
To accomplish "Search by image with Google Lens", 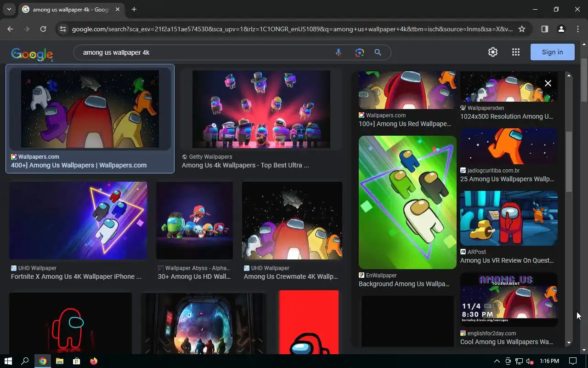I will coord(359,52).
